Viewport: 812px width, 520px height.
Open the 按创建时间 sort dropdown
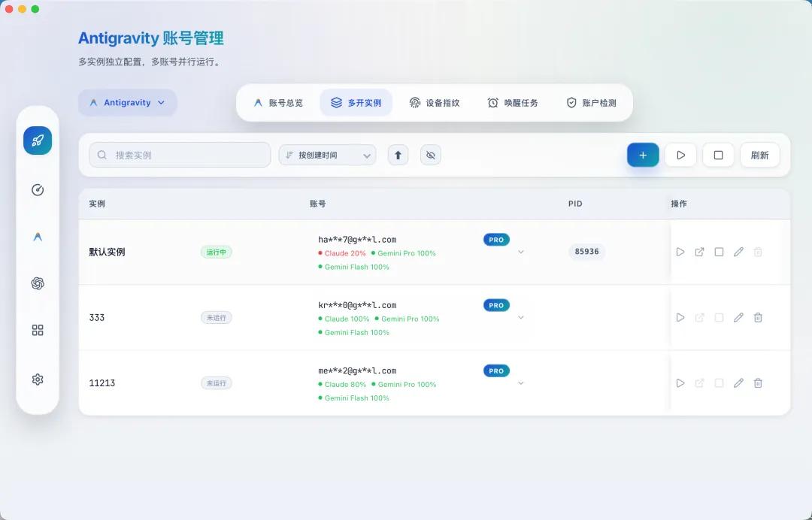coord(327,155)
